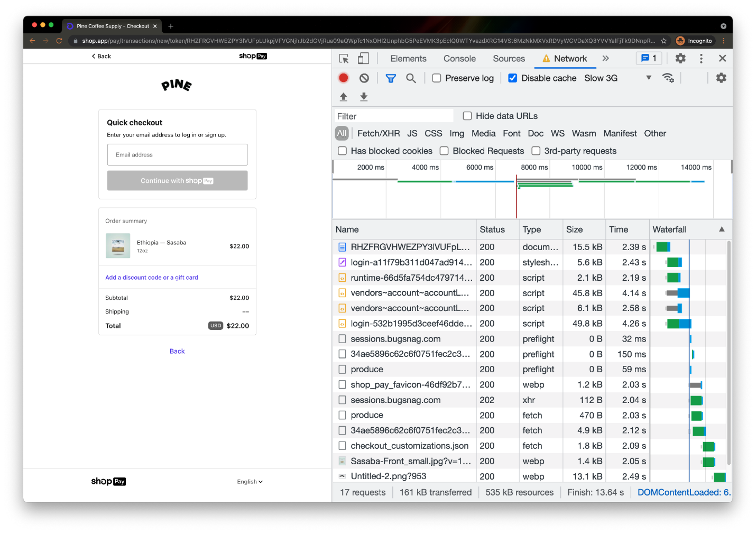
Task: Close the Pine Coffee Supply tab
Action: pyautogui.click(x=155, y=26)
